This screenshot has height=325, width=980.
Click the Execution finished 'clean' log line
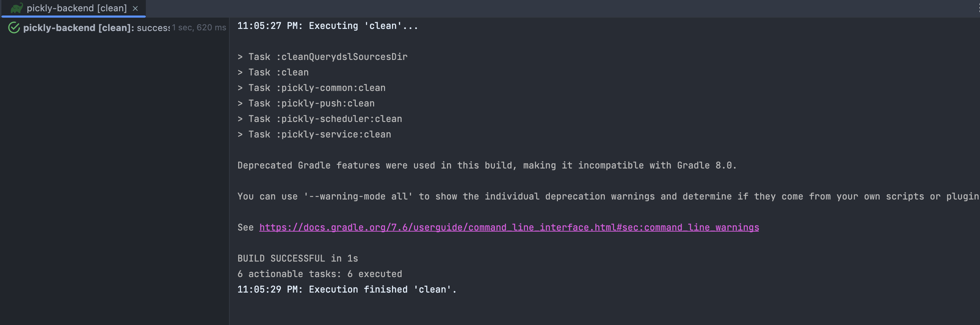[347, 290]
